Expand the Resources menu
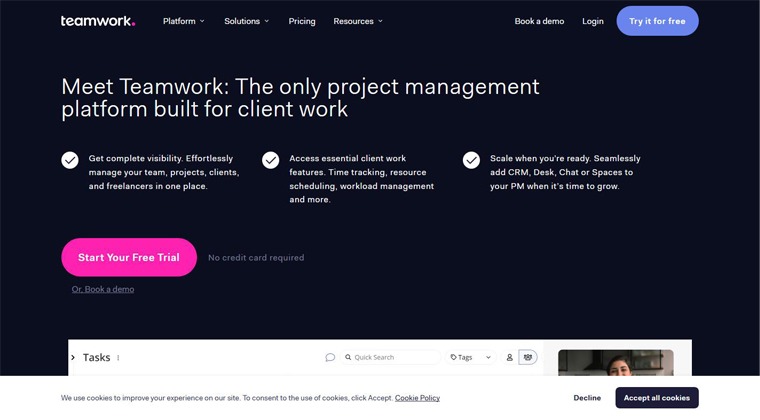This screenshot has height=420, width=760. 358,21
